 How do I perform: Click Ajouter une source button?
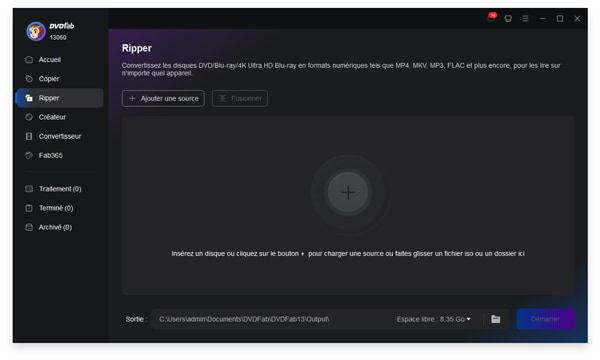point(163,99)
